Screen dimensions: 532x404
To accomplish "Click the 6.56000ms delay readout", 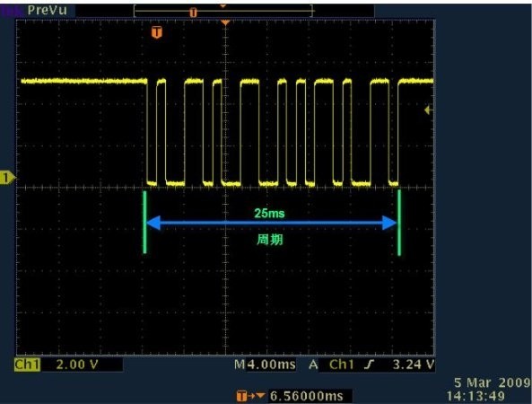I will coord(307,396).
